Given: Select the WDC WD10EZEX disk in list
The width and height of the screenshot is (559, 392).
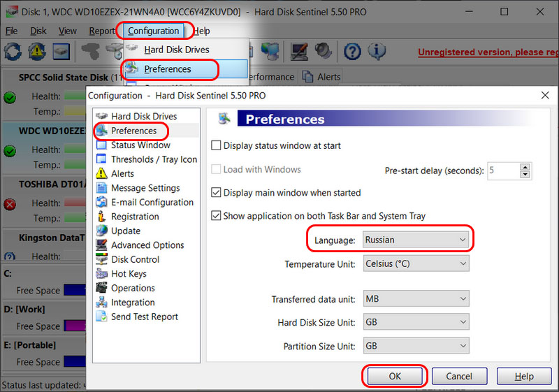Looking at the screenshot, I should (44, 148).
